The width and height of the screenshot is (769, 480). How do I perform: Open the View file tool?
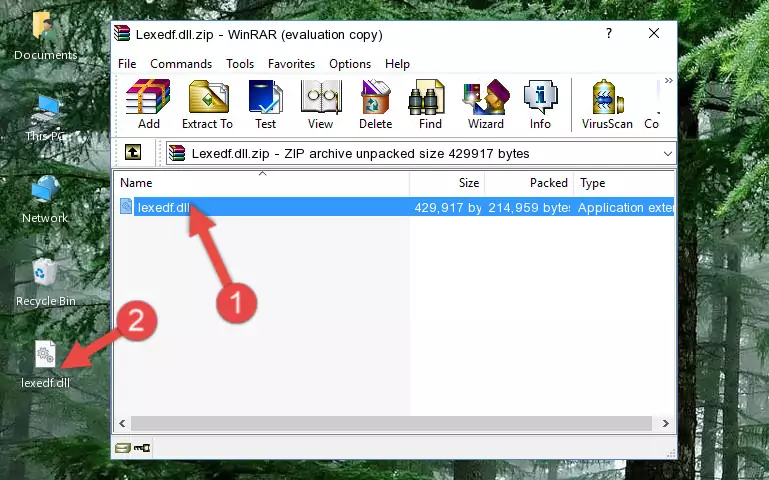(x=321, y=104)
